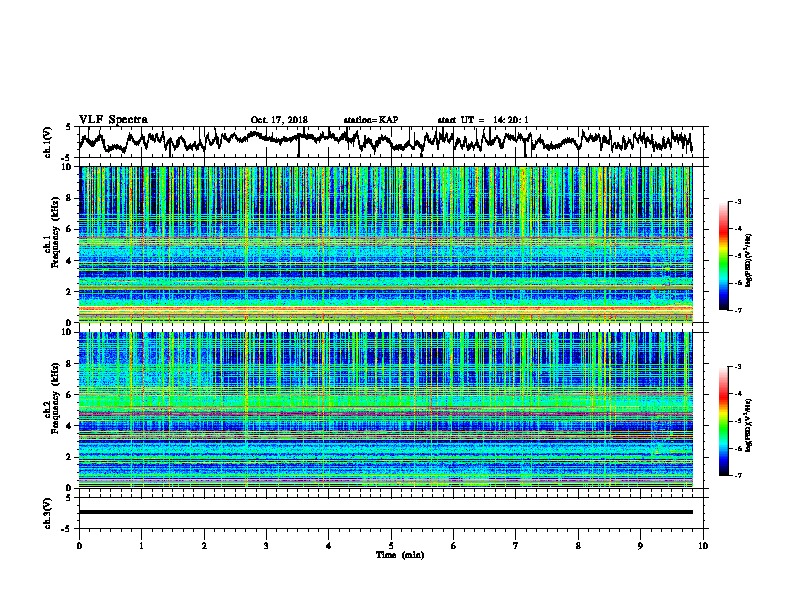The height and width of the screenshot is (612, 792).
Task: Click the "VLF Spectra" plot title
Action: coord(113,120)
